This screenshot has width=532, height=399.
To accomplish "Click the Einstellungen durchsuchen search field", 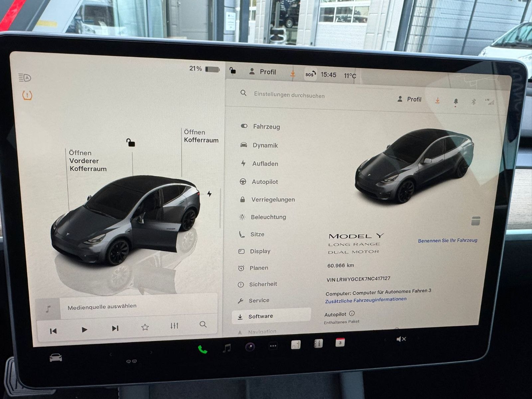I will pyautogui.click(x=289, y=95).
